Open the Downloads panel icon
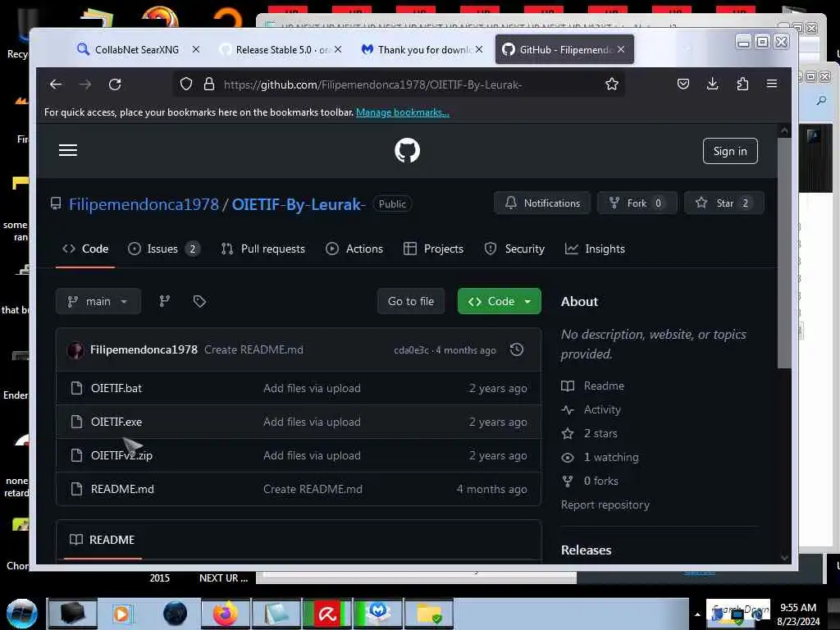 (x=713, y=84)
